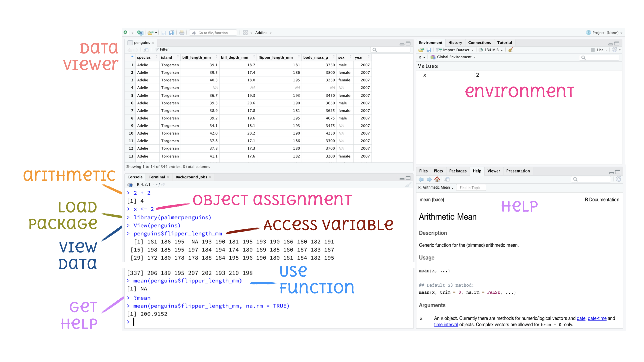Open the time interval help link
Image resolution: width=644 pixels, height=362 pixels.
tap(446, 325)
